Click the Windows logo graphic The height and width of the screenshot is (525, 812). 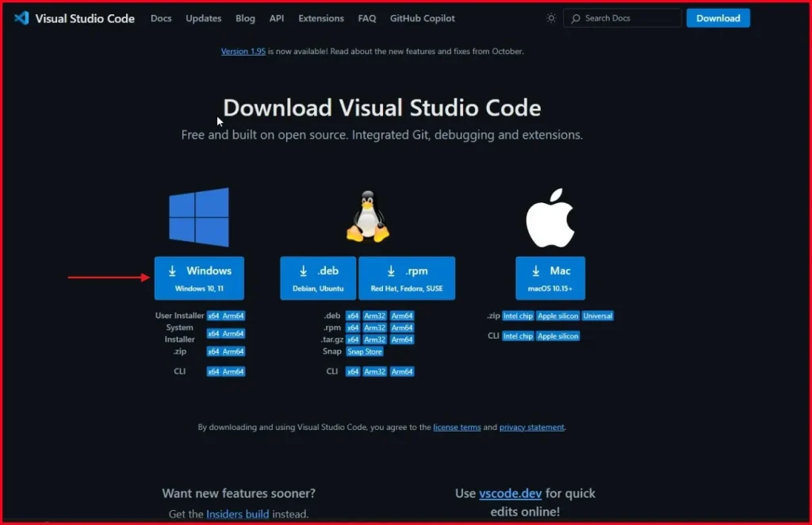click(x=199, y=217)
